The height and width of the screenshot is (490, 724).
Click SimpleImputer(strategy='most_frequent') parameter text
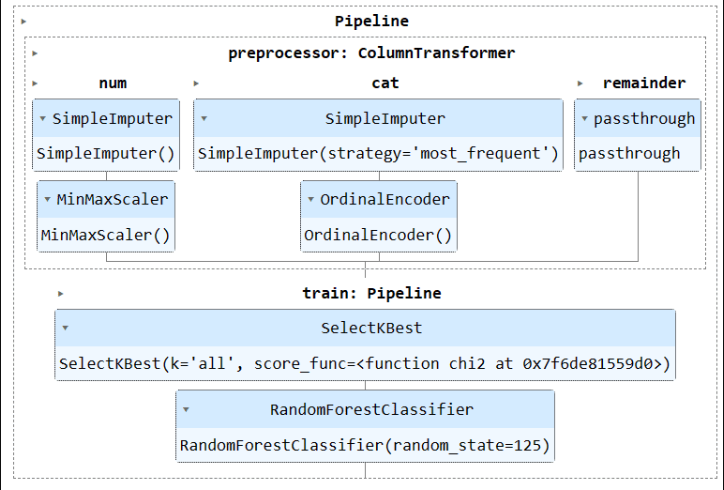(x=378, y=153)
